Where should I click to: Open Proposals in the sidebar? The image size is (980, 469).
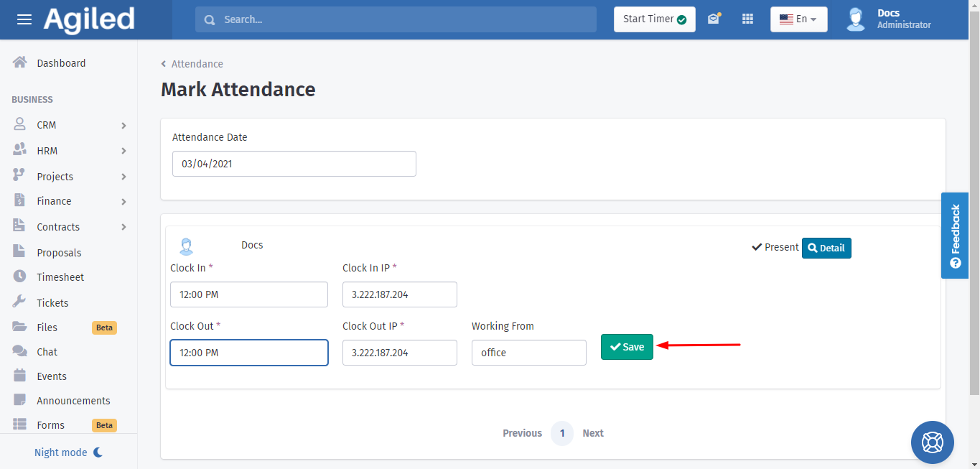(x=59, y=253)
